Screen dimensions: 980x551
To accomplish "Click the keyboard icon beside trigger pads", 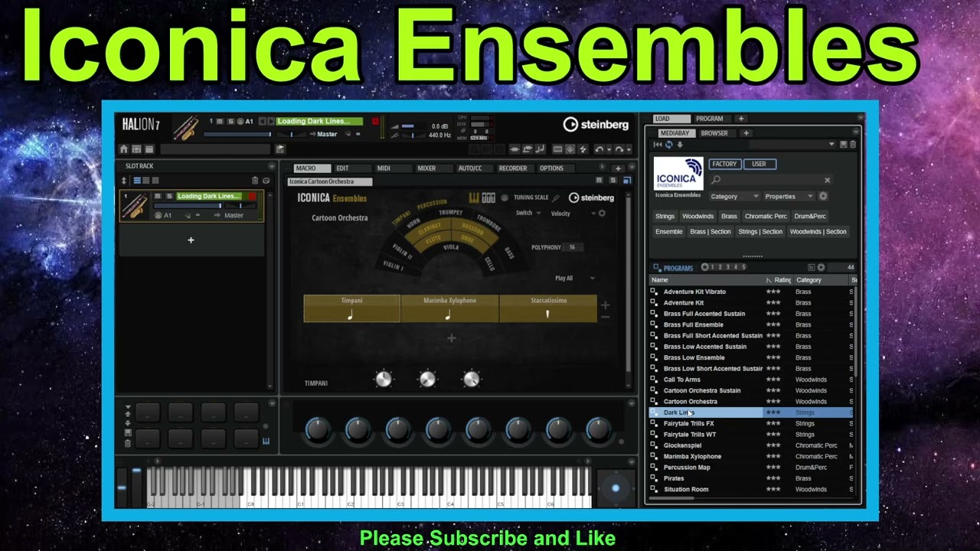I will point(266,441).
